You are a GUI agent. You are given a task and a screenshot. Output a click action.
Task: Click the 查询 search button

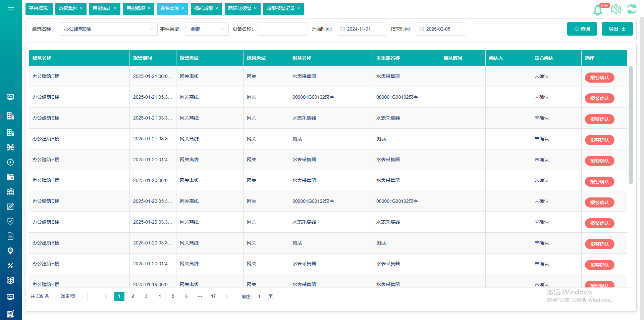582,29
